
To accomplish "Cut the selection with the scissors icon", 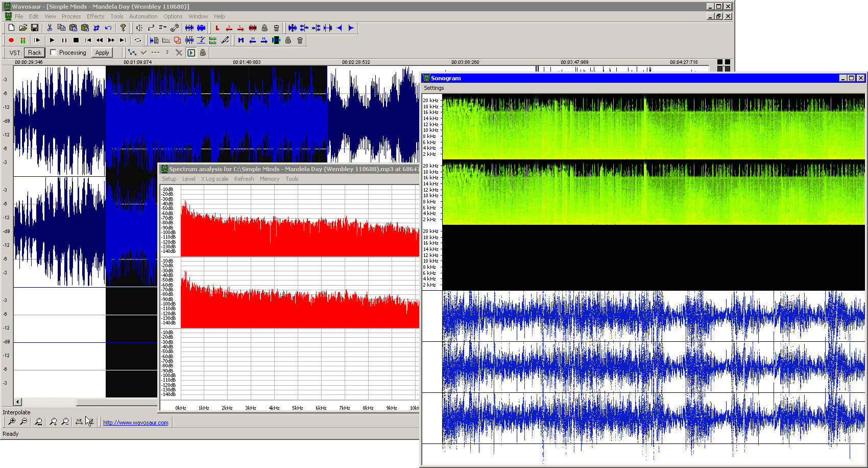I will (x=50, y=28).
